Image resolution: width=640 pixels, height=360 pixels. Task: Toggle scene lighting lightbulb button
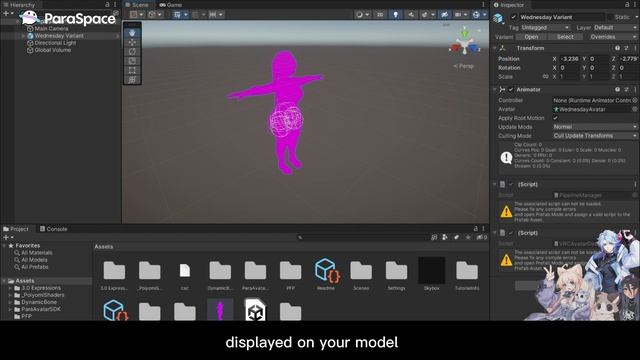coord(396,15)
